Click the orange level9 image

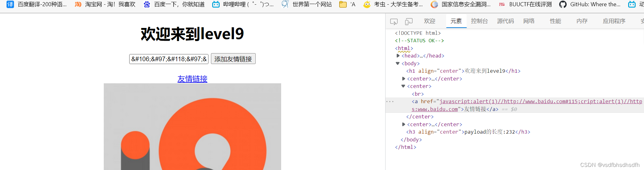192,126
